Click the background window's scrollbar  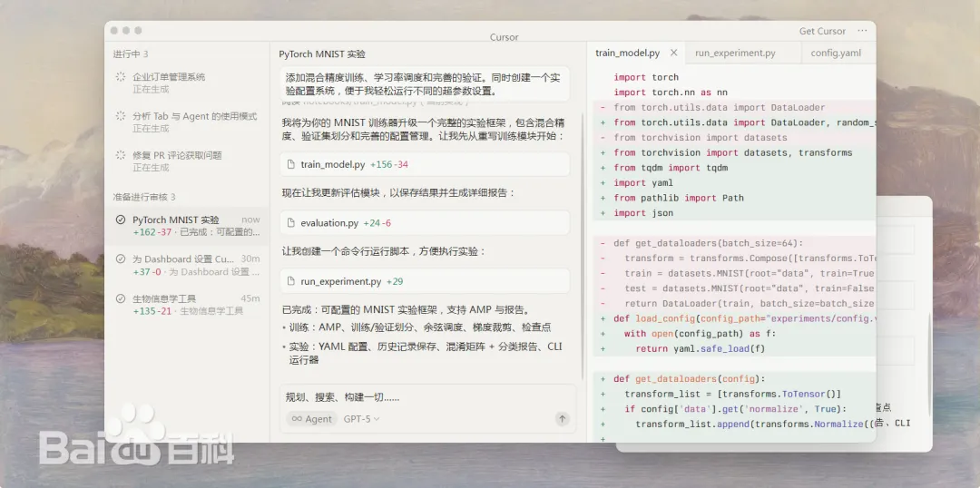[x=929, y=363]
